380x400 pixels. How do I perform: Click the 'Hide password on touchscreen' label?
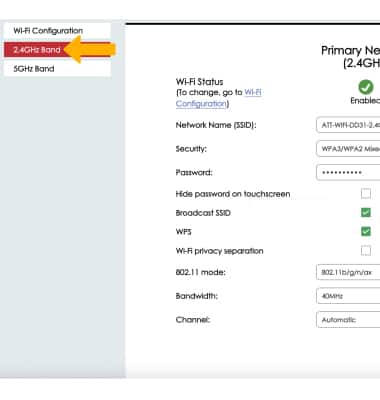click(233, 194)
